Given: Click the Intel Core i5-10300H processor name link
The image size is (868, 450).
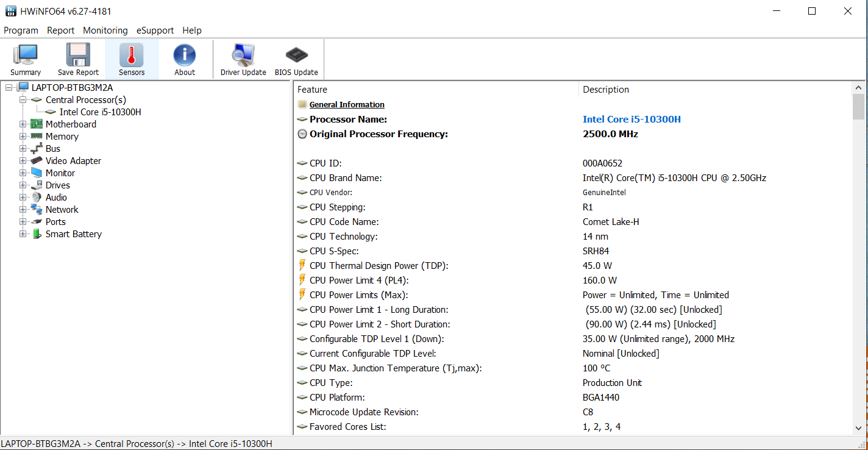Looking at the screenshot, I should point(631,120).
